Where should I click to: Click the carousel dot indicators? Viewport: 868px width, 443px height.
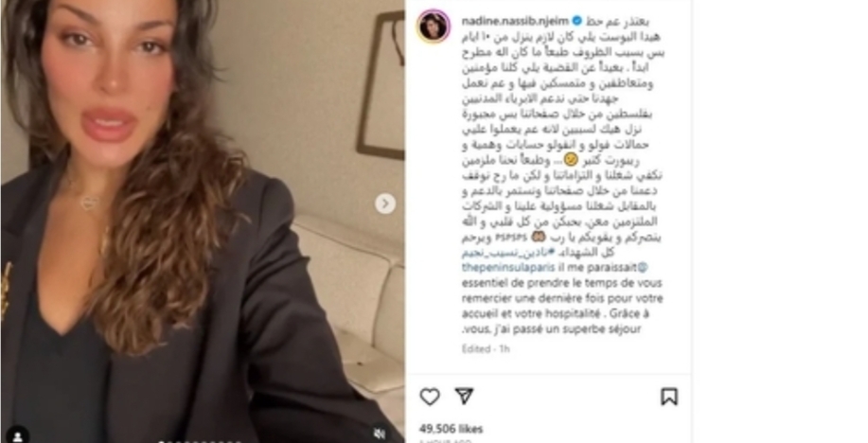click(x=201, y=441)
